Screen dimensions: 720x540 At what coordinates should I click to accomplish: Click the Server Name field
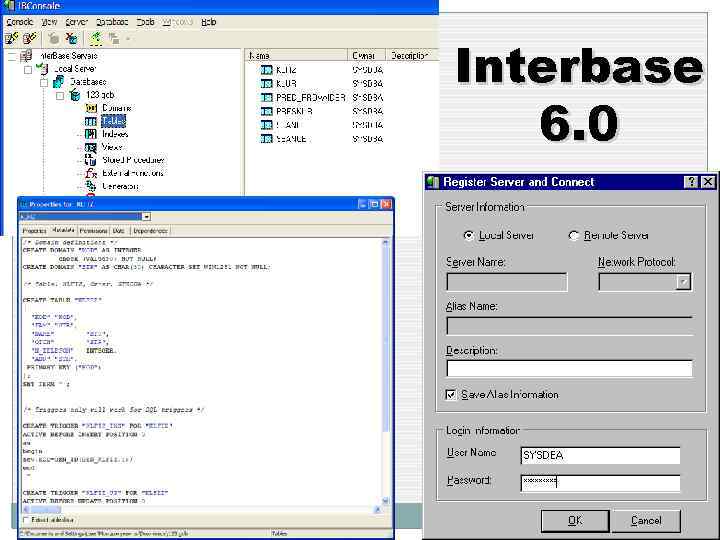pos(507,282)
